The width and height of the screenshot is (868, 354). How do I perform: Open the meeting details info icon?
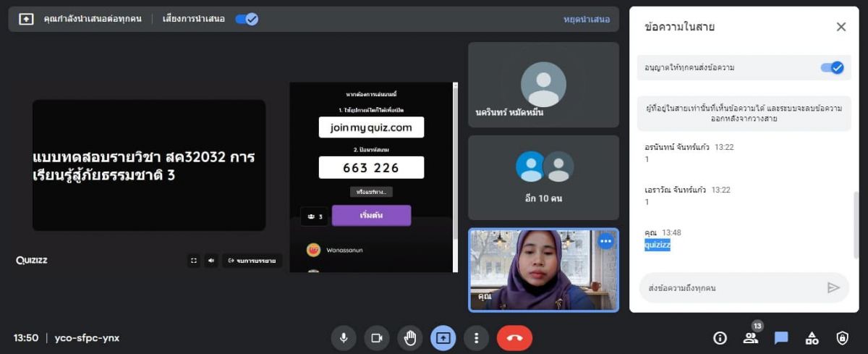(x=720, y=338)
